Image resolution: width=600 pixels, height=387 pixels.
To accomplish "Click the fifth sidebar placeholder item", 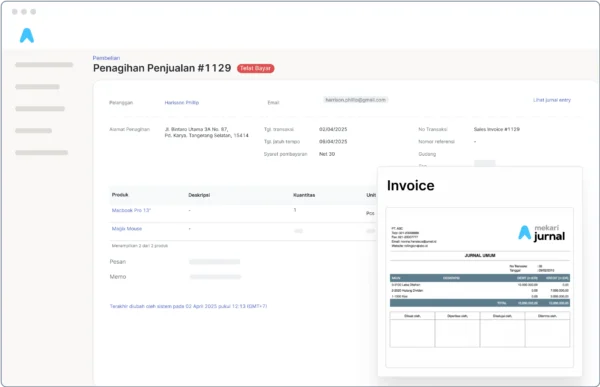I will point(41,153).
